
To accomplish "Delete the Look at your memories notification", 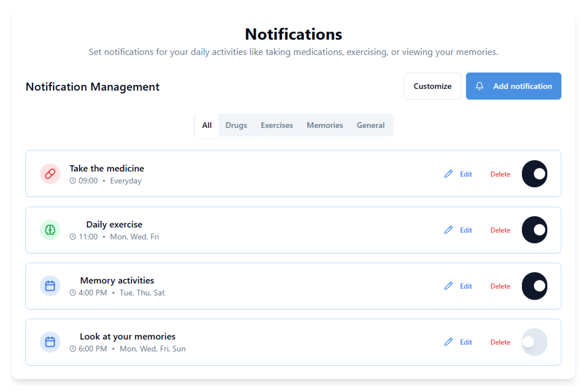I will point(500,342).
